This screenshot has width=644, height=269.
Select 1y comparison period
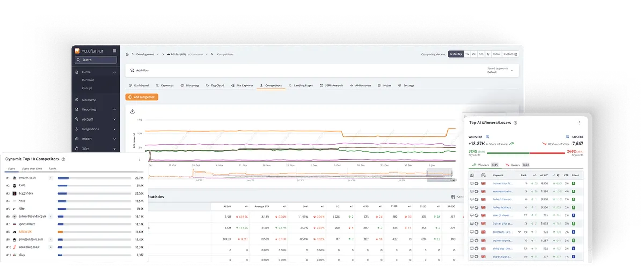(488, 54)
